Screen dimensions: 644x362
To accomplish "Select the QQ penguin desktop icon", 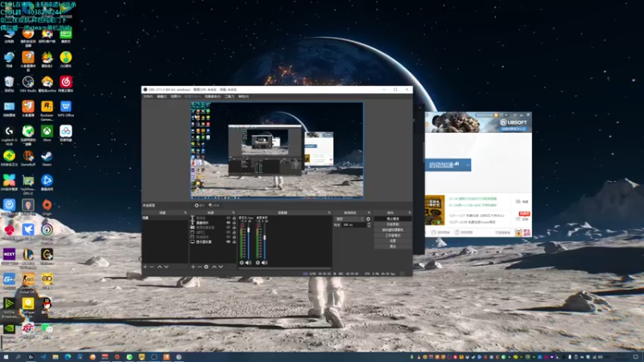I will click(x=47, y=306).
